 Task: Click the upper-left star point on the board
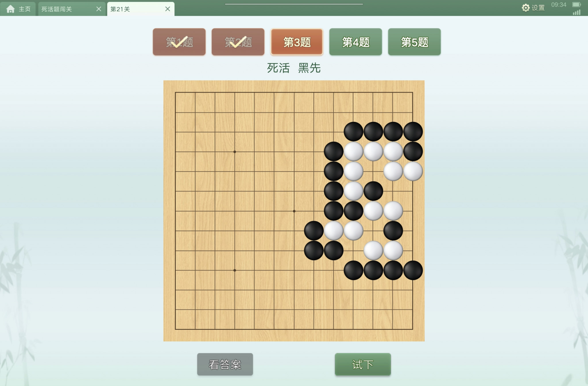click(235, 152)
